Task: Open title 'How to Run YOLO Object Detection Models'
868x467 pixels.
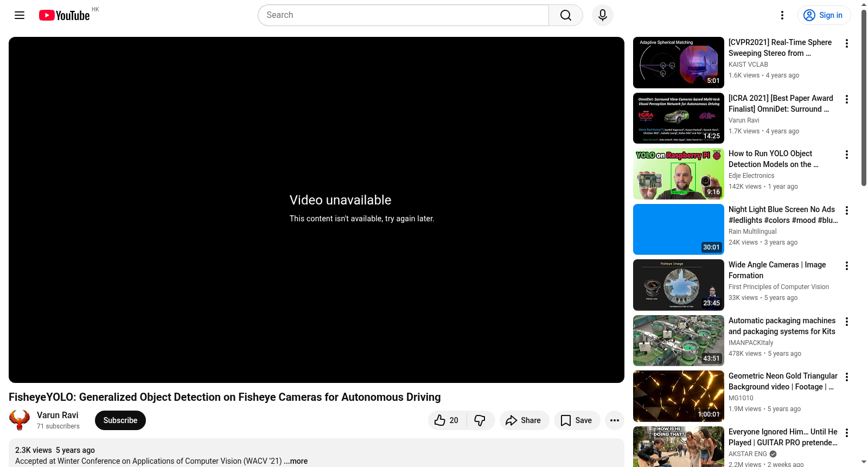Action: pyautogui.click(x=774, y=159)
